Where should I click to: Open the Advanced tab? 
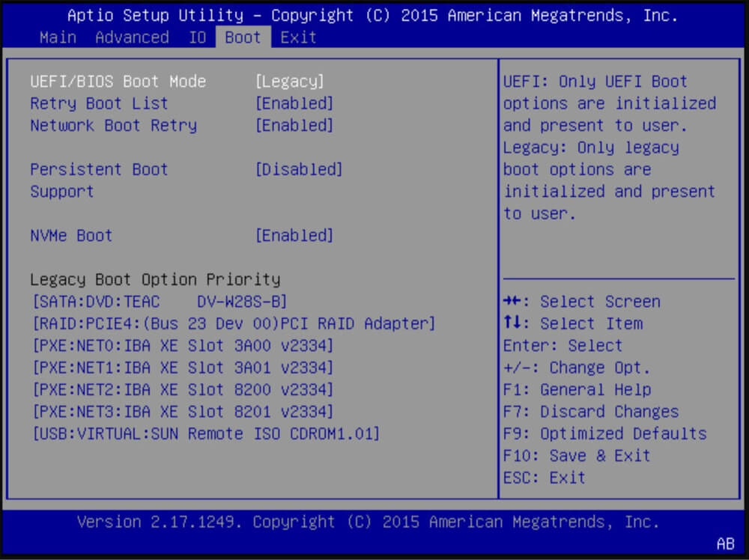click(x=132, y=37)
